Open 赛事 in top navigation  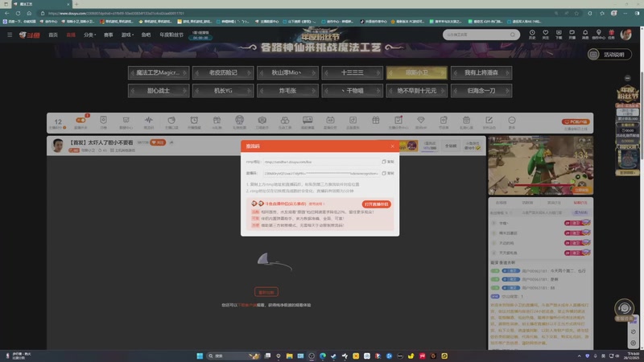(109, 35)
